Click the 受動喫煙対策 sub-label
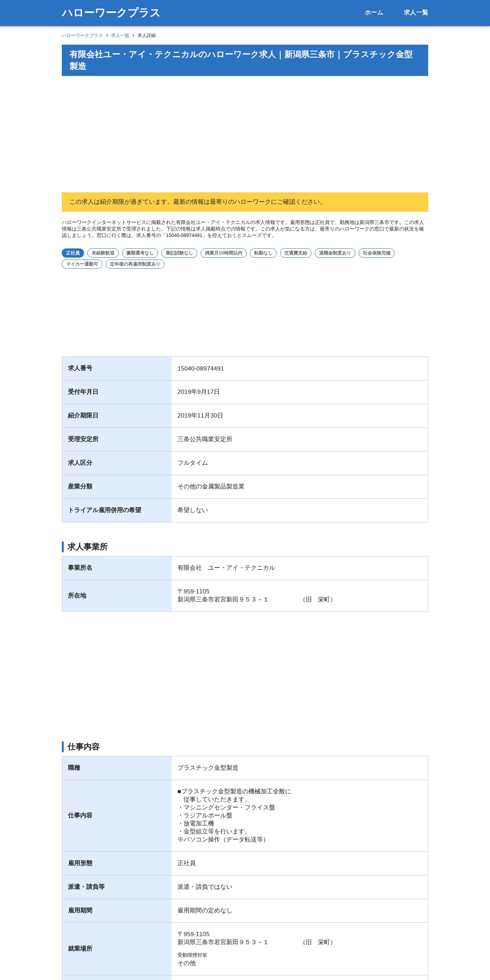The height and width of the screenshot is (980, 490). [192, 955]
